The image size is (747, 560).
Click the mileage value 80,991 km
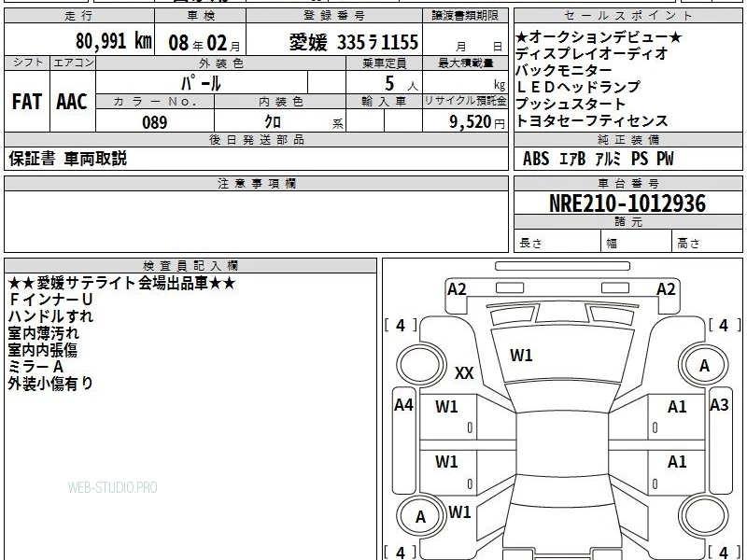pyautogui.click(x=113, y=41)
